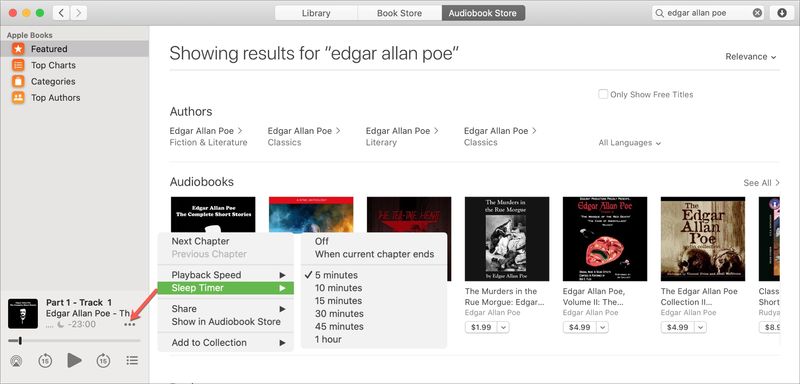The height and width of the screenshot is (384, 800).
Task: Click the sleep timer moon indicator
Action: (x=61, y=324)
